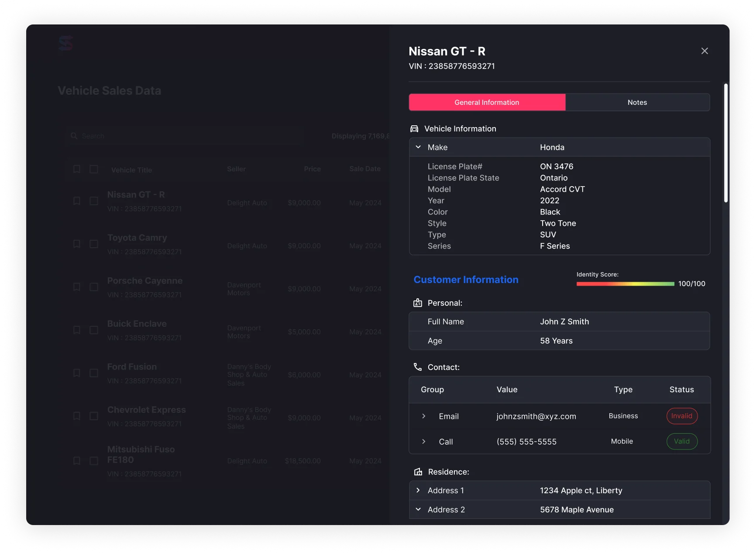Click the Identity Score gradient bar

(625, 284)
